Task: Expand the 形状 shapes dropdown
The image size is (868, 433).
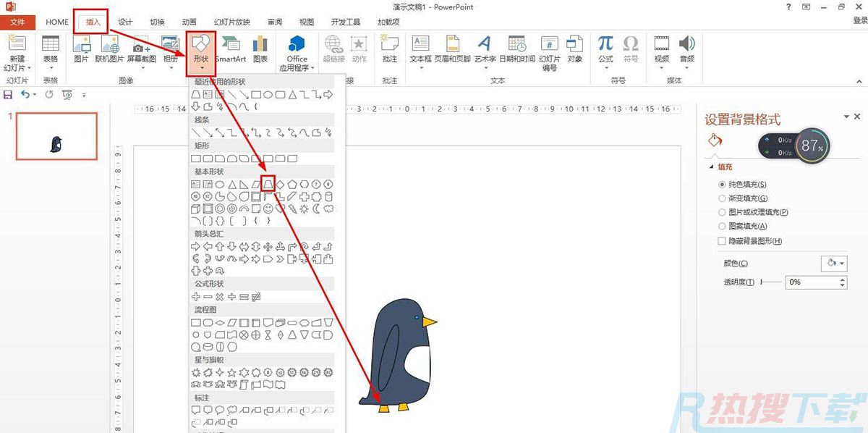Action: click(x=200, y=52)
